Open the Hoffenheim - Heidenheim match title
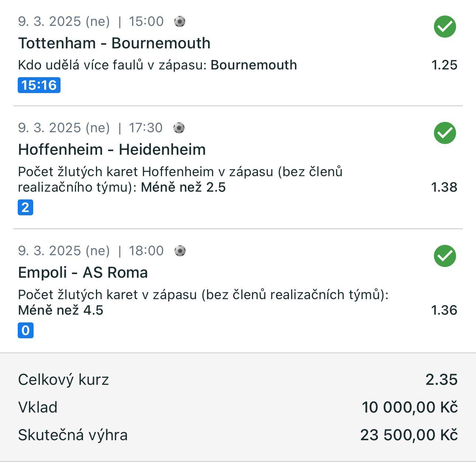Screen dimensions: 476x462 pyautogui.click(x=112, y=150)
